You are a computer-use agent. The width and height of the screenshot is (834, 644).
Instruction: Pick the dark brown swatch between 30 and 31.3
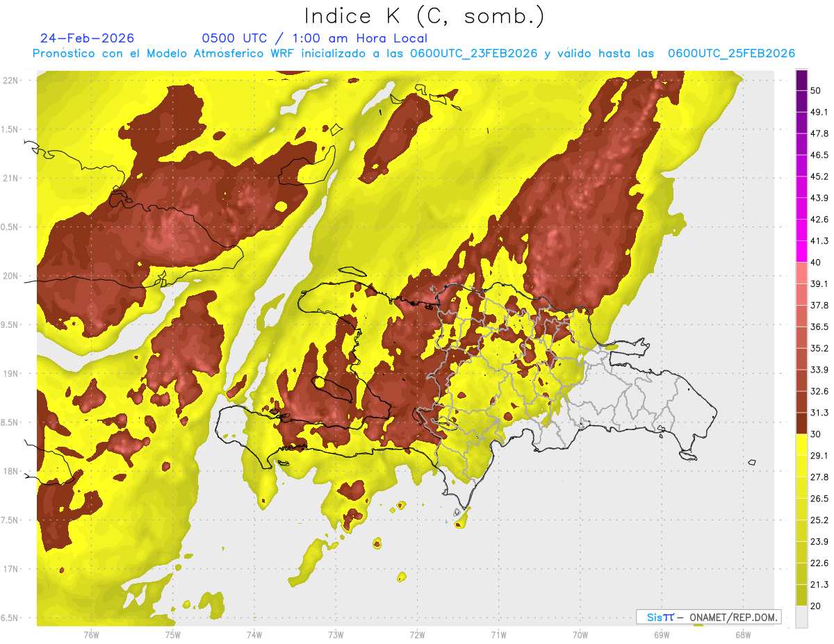coord(801,423)
